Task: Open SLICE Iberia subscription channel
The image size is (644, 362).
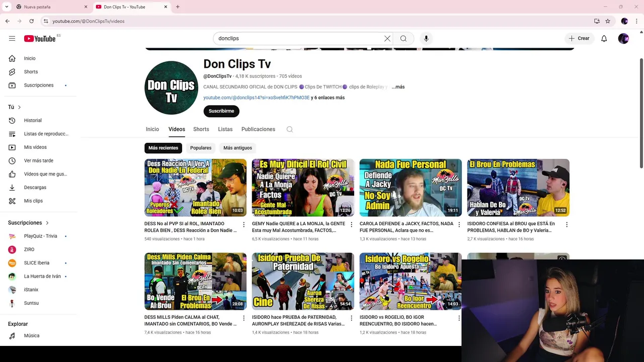Action: click(x=38, y=263)
